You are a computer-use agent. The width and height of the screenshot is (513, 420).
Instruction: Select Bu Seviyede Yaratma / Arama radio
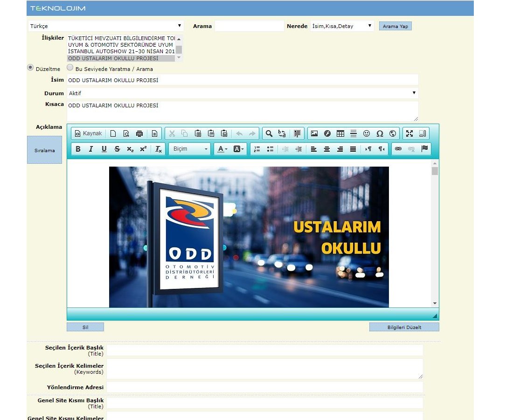pyautogui.click(x=70, y=68)
